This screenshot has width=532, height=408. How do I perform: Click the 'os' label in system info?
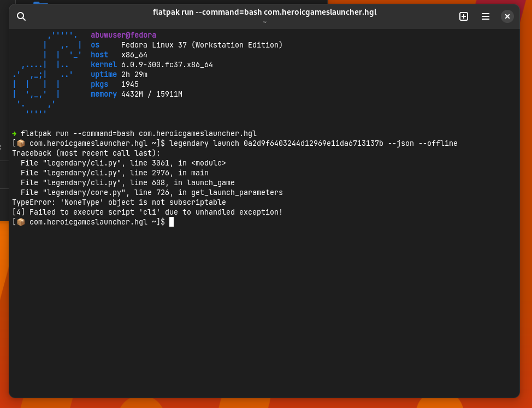(95, 45)
